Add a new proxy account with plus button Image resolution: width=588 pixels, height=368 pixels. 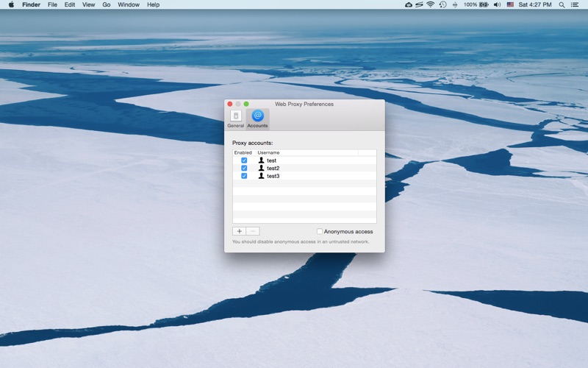pos(239,231)
